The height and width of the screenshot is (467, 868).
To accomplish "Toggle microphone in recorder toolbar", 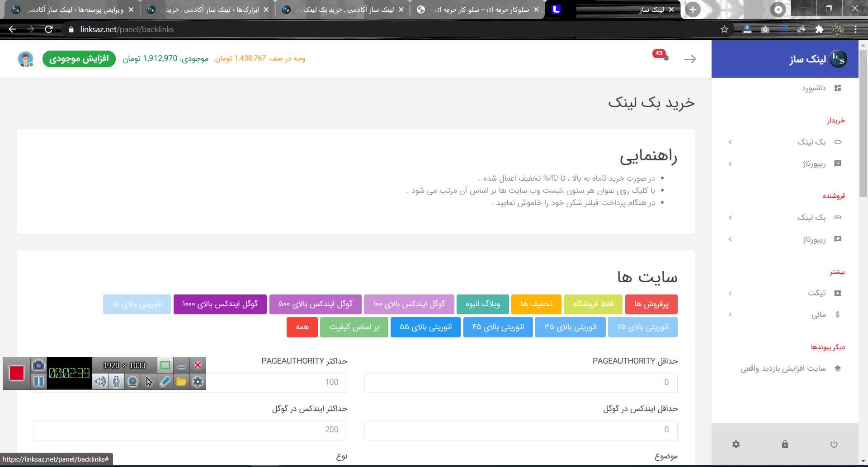I will [116, 382].
